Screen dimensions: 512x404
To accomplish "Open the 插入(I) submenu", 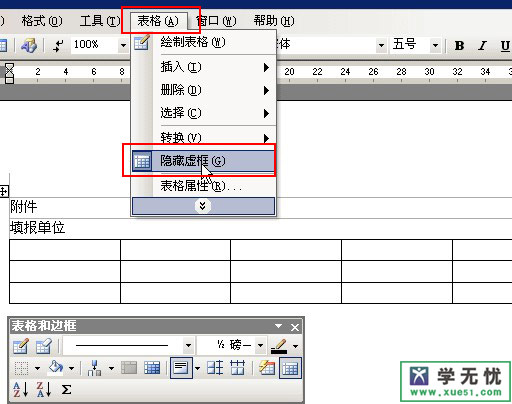I will tap(204, 67).
